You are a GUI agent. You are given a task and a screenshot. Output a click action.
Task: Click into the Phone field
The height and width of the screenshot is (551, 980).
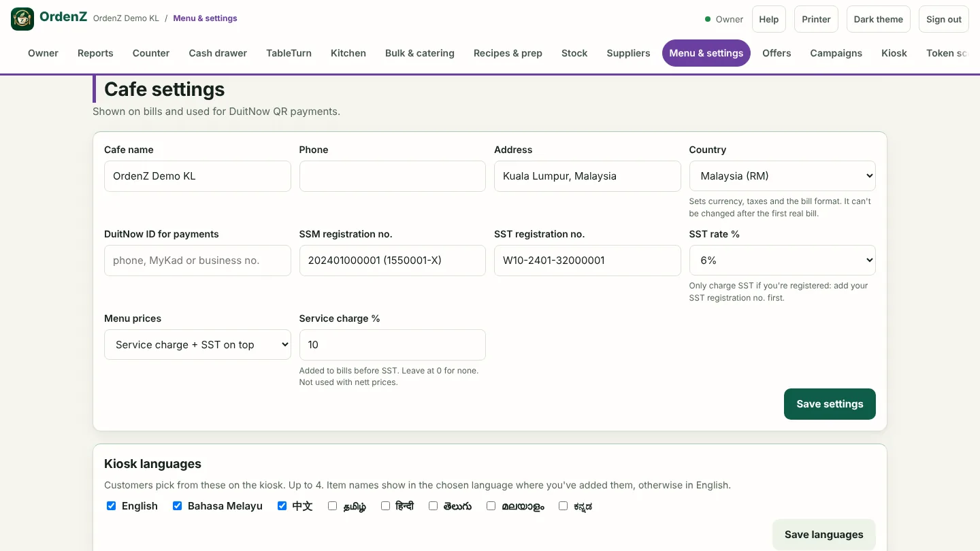[393, 176]
